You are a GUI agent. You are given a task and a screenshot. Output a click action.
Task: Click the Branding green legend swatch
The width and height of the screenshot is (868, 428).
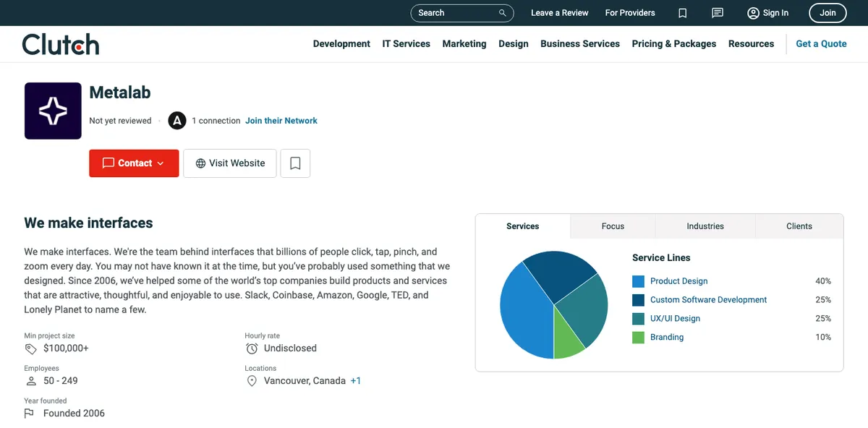coord(638,338)
